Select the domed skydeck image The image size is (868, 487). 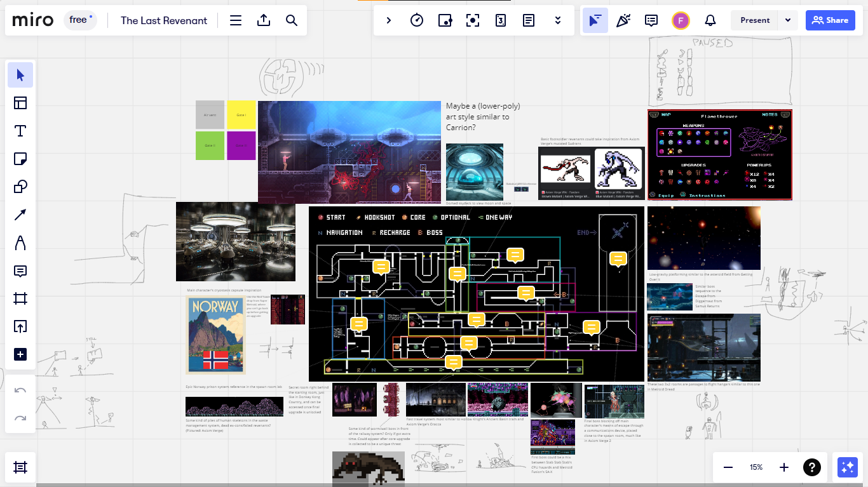(x=475, y=171)
